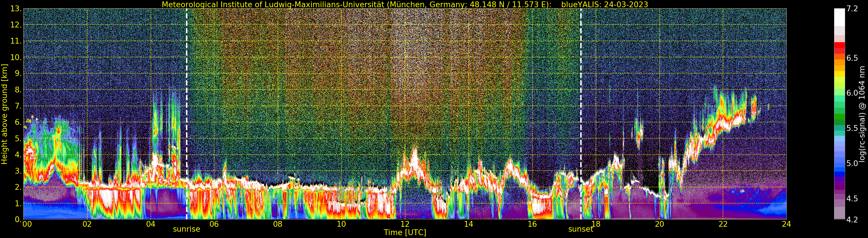Click the x-axis tick label '02'
This screenshot has width=868, height=238.
point(87,224)
